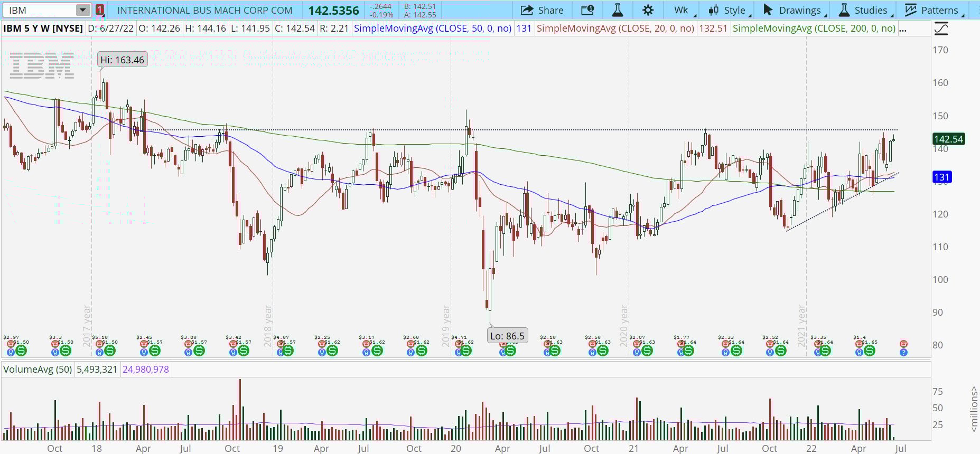
Task: Click the green dividend icon beside $2.25 earnings
Action: pyautogui.click(x=332, y=351)
